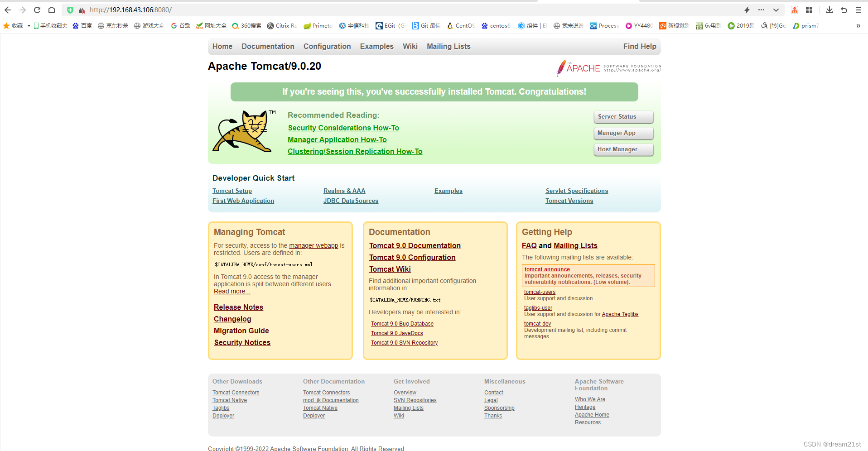The image size is (868, 451).
Task: Open the browser downloads icon
Action: tap(829, 10)
